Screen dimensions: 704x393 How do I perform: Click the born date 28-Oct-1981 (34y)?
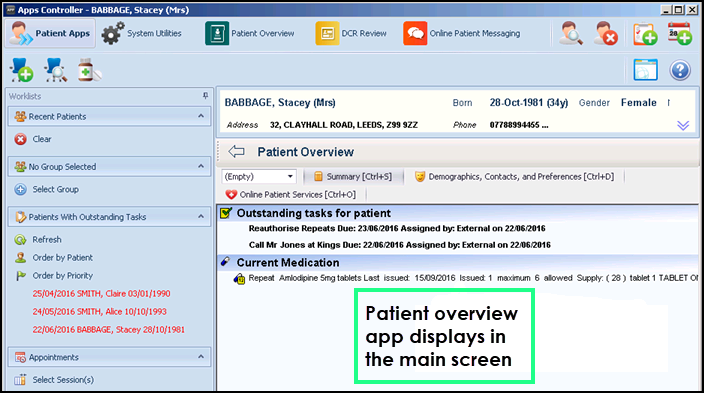pyautogui.click(x=528, y=103)
